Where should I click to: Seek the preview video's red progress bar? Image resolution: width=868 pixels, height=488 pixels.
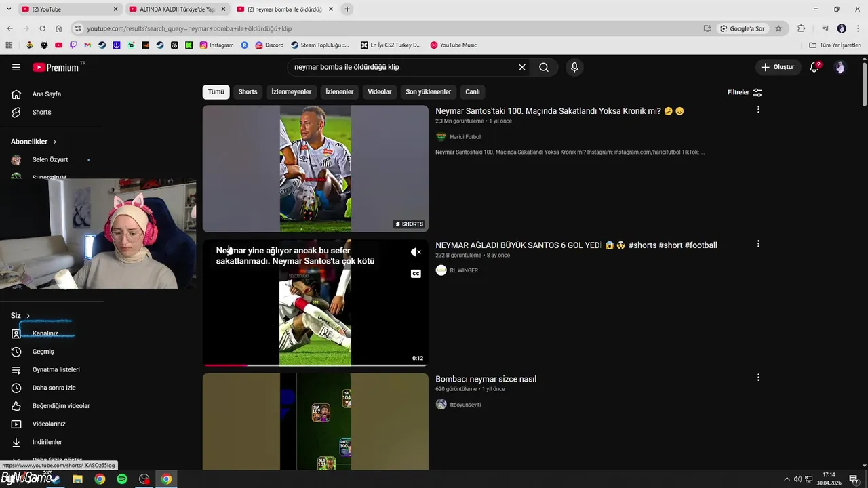315,365
